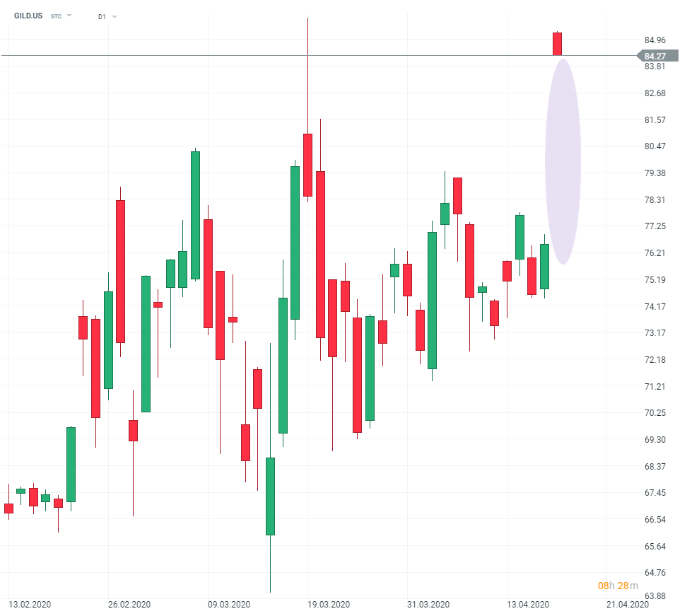Click the candle countdown timer 08h 28m
687x616 pixels.
click(x=618, y=586)
